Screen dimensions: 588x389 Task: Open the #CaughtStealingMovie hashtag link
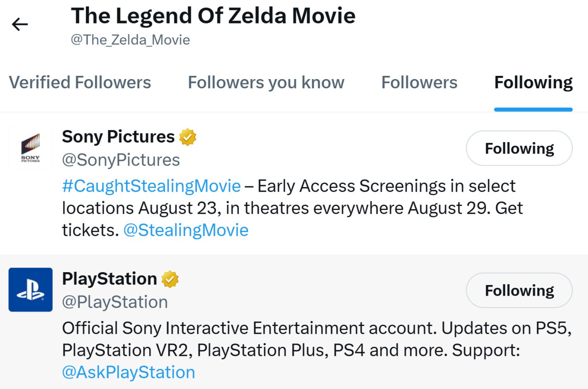(151, 186)
